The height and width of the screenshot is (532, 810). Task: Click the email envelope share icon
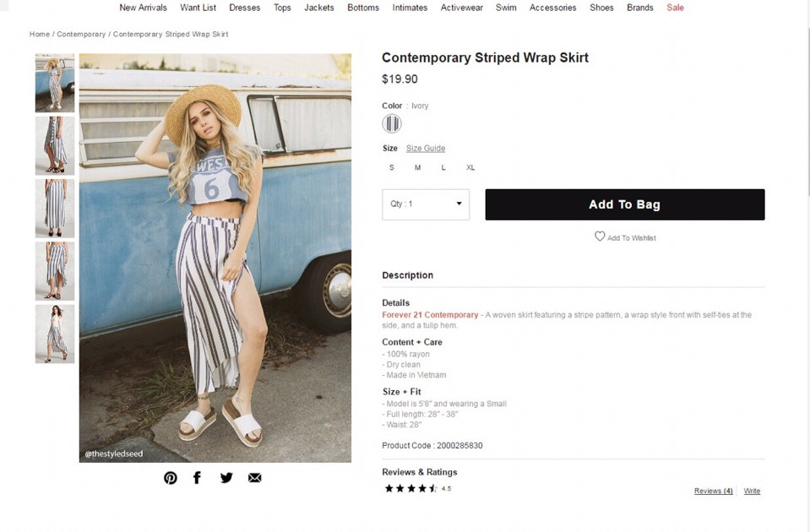[x=254, y=478]
